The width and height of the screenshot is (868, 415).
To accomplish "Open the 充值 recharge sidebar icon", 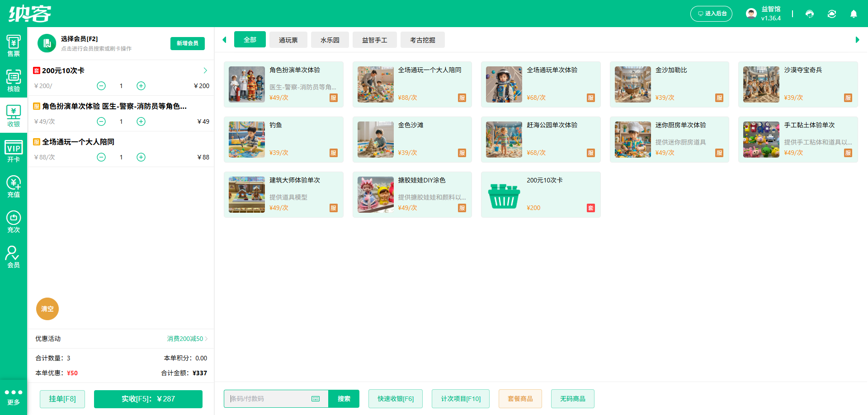I will [x=14, y=187].
